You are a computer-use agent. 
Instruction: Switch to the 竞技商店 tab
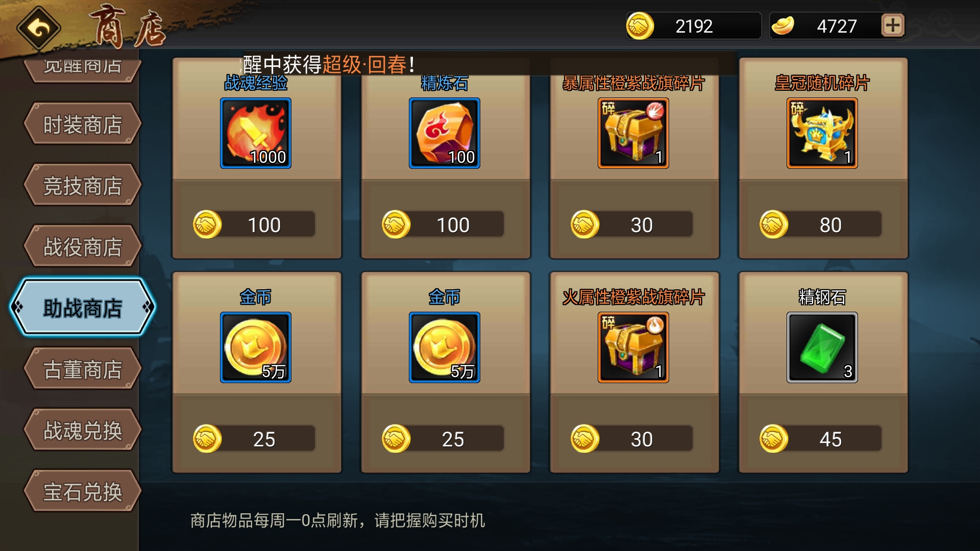tap(82, 185)
